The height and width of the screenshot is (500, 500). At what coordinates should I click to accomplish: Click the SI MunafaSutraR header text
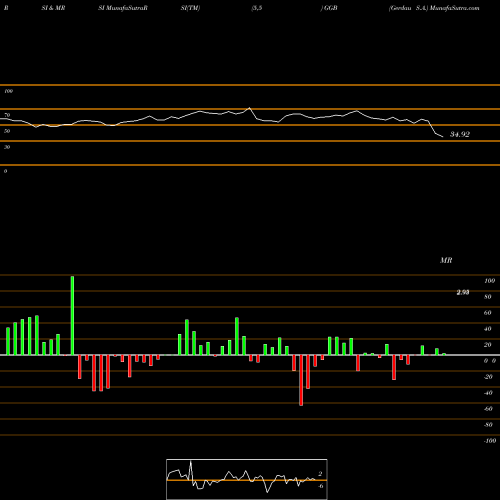coord(123,8)
